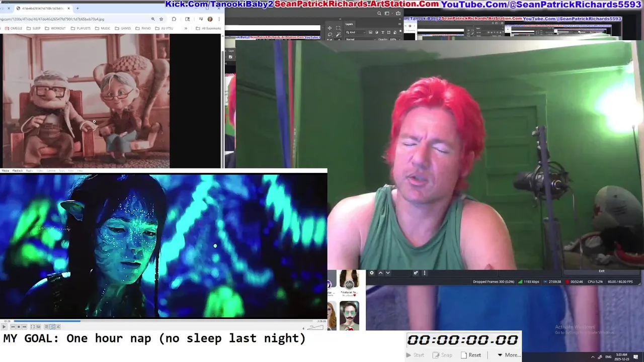This screenshot has height=362, width=644.
Task: Bookmark this page with the star icon
Action: (x=161, y=19)
